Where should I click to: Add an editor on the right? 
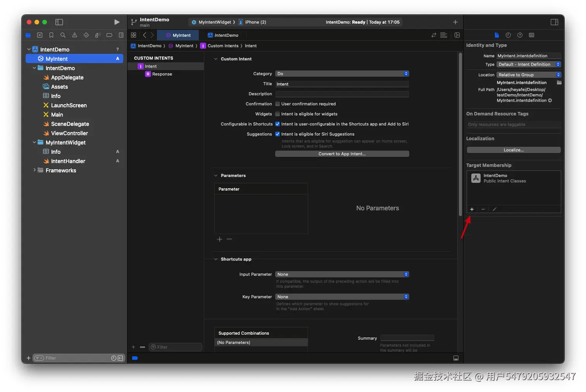pos(457,35)
